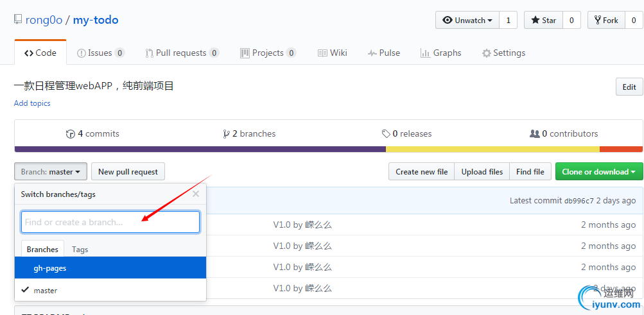Viewport: 644px width, 315px height.
Task: Click the stargazers count next to Star
Action: [x=571, y=20]
